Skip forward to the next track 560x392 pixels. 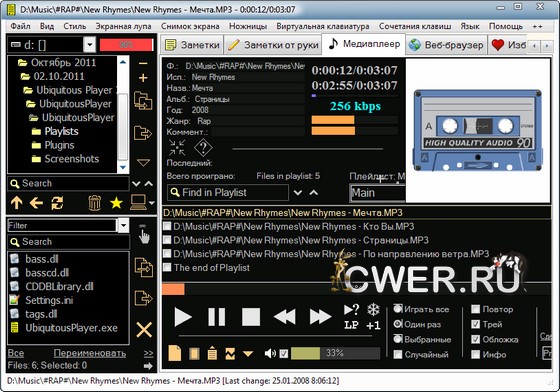pyautogui.click(x=320, y=317)
